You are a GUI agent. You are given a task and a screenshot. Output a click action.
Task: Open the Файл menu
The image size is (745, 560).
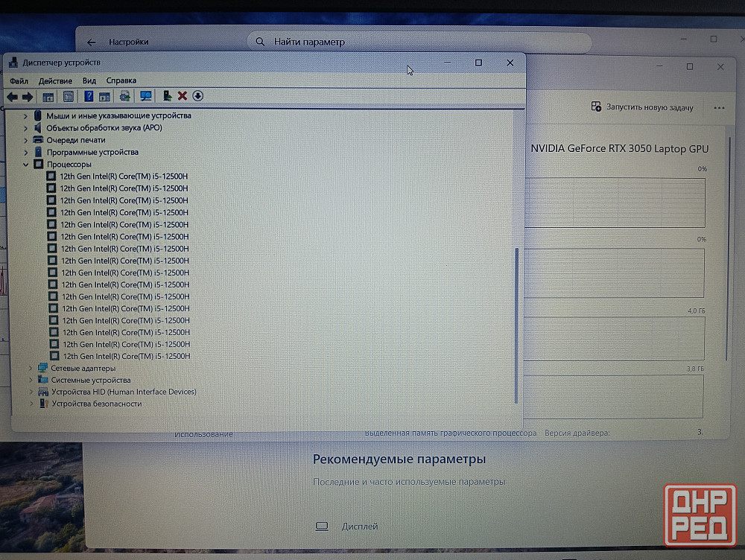point(19,80)
